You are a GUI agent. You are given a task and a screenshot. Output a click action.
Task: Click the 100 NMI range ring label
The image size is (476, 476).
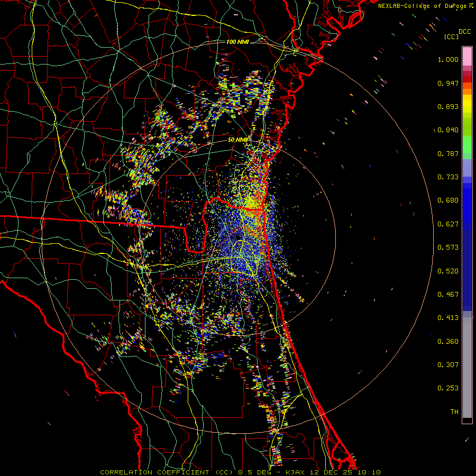(237, 42)
